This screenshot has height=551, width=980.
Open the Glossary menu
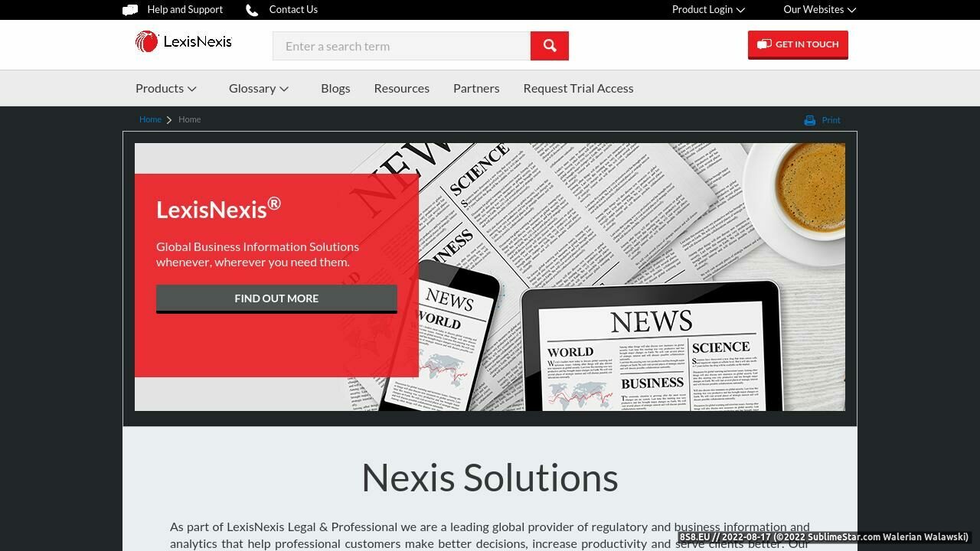point(259,88)
